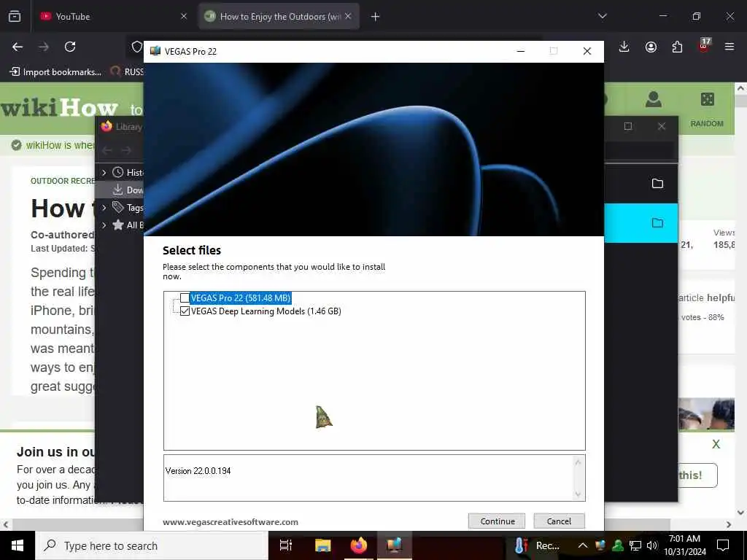Click horizontal scrollbar left arrow
Image resolution: width=747 pixels, height=560 pixels.
6,524
